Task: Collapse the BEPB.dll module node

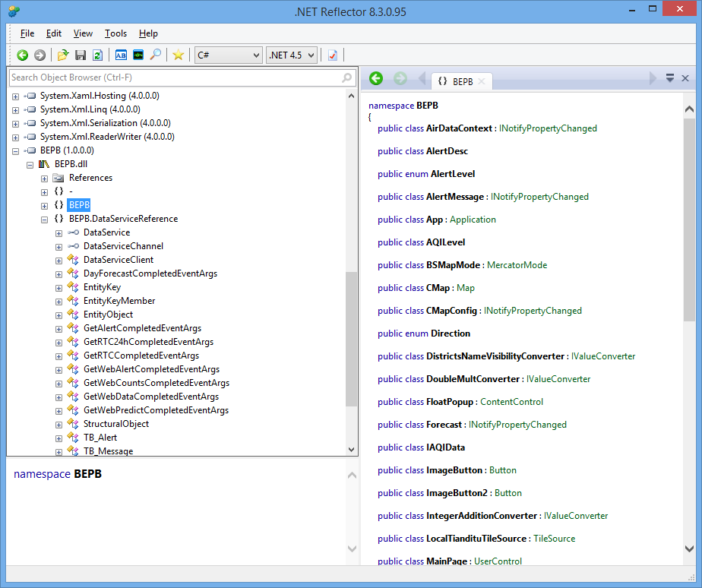Action: (30, 165)
